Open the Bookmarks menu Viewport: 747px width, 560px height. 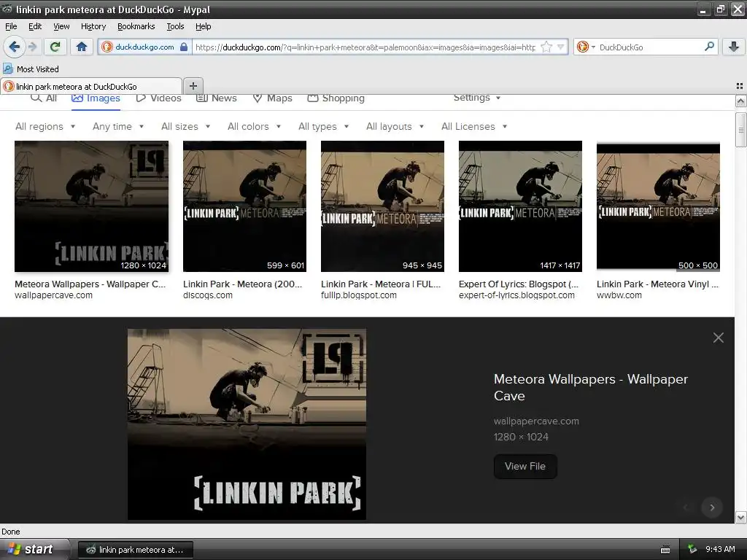pyautogui.click(x=136, y=26)
